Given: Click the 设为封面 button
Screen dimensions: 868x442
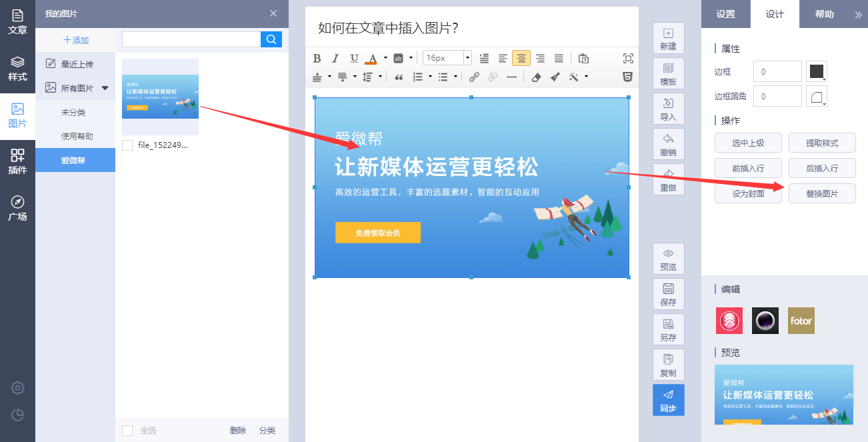Looking at the screenshot, I should pyautogui.click(x=748, y=194).
